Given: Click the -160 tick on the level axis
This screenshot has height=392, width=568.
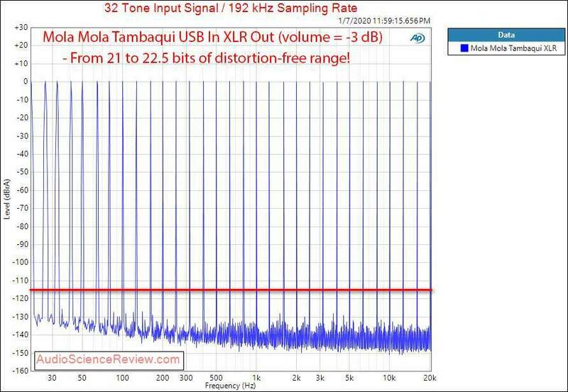Looking at the screenshot, I should click(x=20, y=369).
